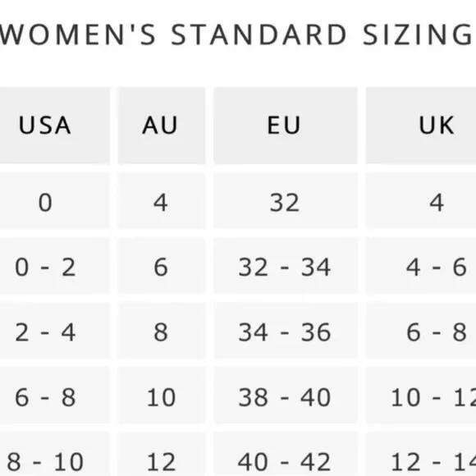The width and height of the screenshot is (476, 476).
Task: Click the UK column header
Action: coord(421,126)
